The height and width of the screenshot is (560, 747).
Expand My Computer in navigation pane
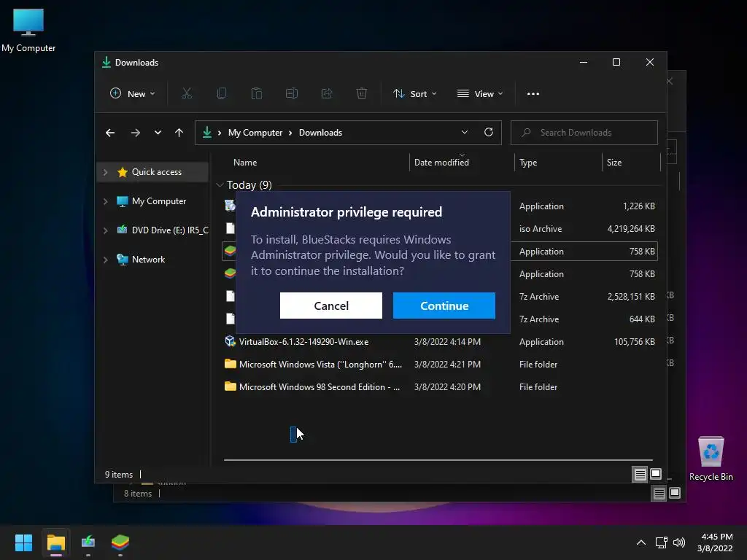click(105, 201)
